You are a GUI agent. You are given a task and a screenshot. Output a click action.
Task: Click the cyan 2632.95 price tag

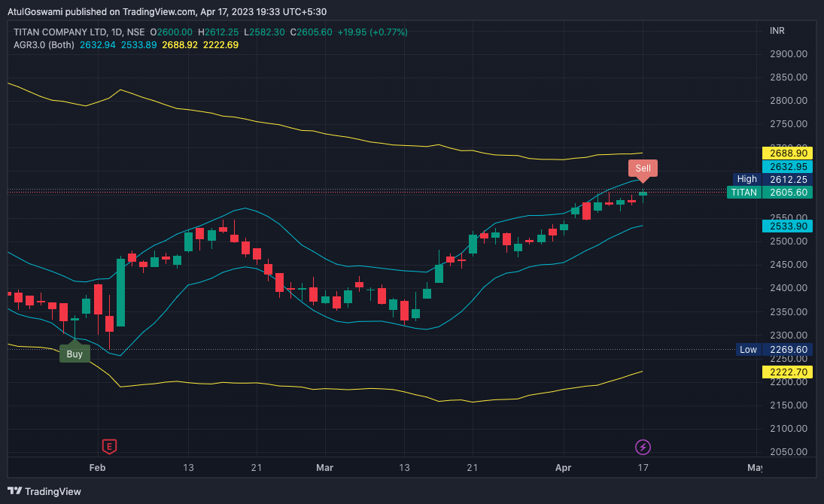787,166
